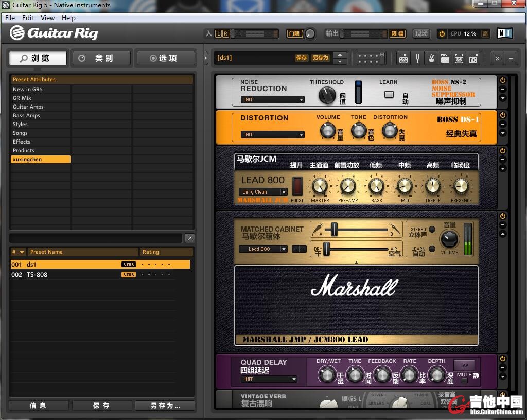Screen dimensions: 527x420
Task: Open the Dirty Clean amp preset dropdown
Action: 263,192
